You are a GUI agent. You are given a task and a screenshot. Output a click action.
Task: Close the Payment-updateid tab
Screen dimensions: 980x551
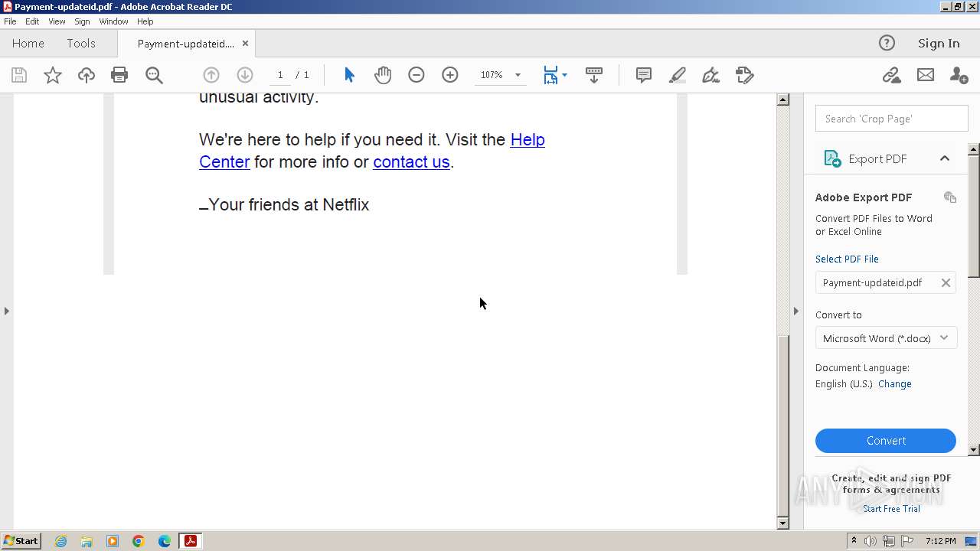pyautogui.click(x=245, y=44)
